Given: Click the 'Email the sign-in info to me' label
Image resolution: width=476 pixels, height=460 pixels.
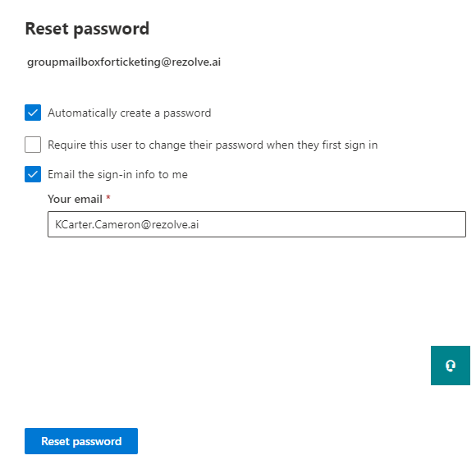Looking at the screenshot, I should point(118,174).
